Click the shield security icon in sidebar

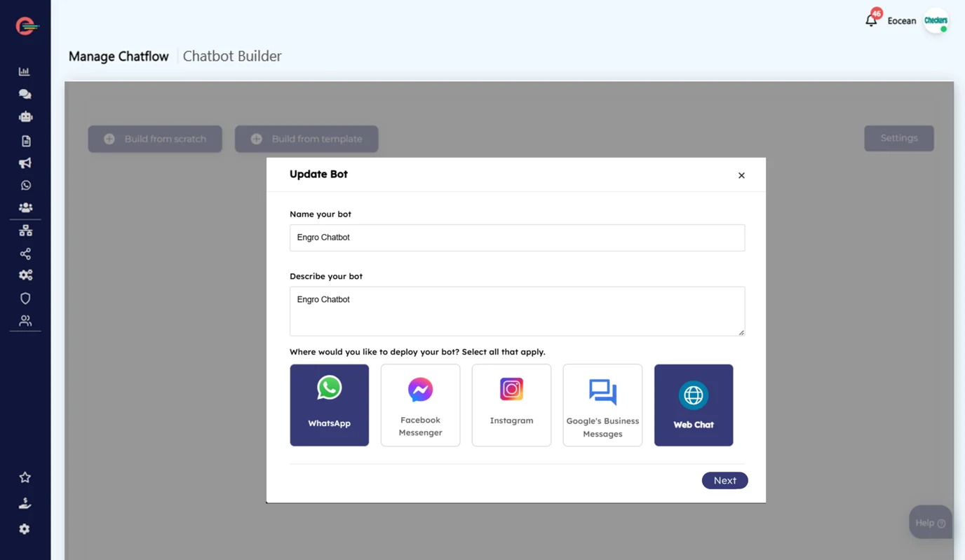tap(25, 298)
